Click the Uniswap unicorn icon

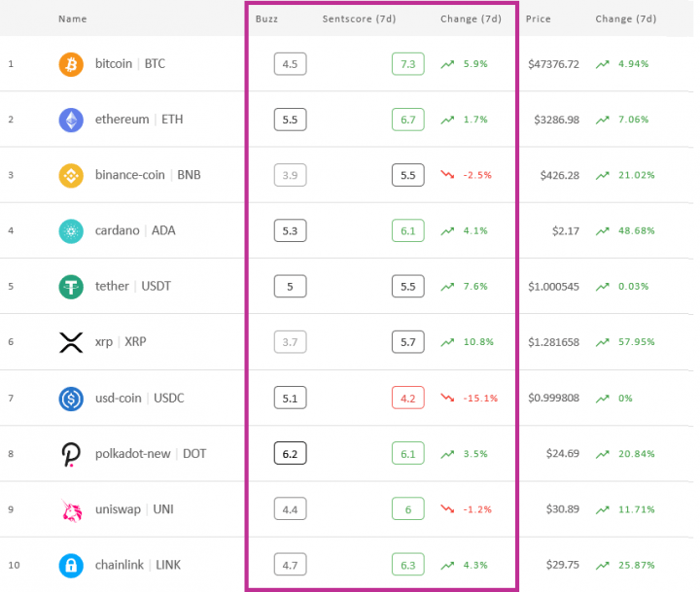(x=71, y=509)
